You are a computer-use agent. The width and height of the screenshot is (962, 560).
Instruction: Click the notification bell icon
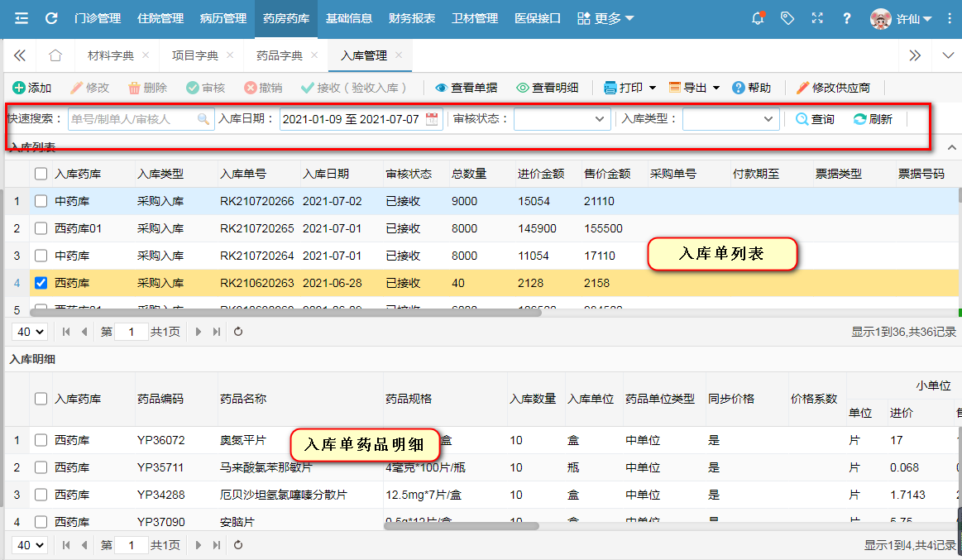coord(757,18)
